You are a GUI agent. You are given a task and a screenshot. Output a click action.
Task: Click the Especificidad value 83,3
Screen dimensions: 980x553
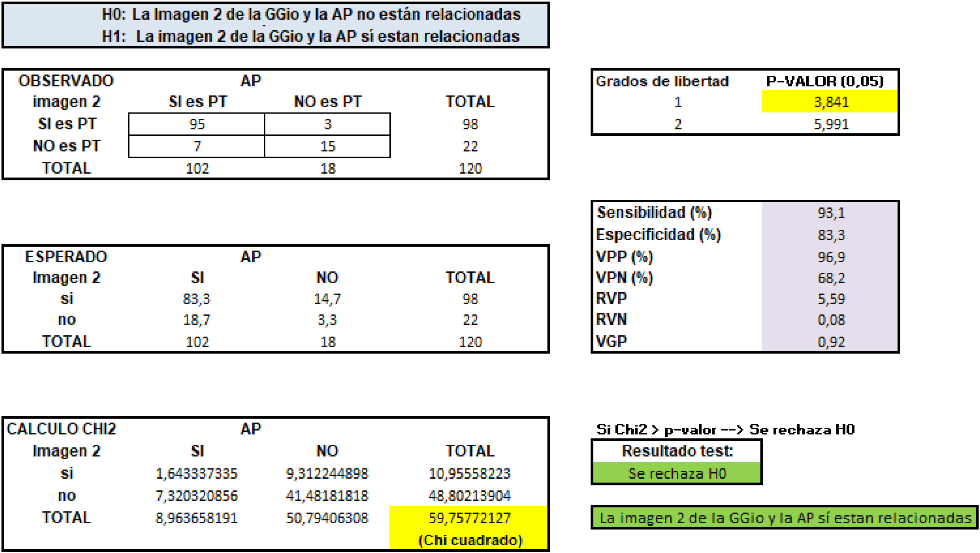[x=831, y=235]
